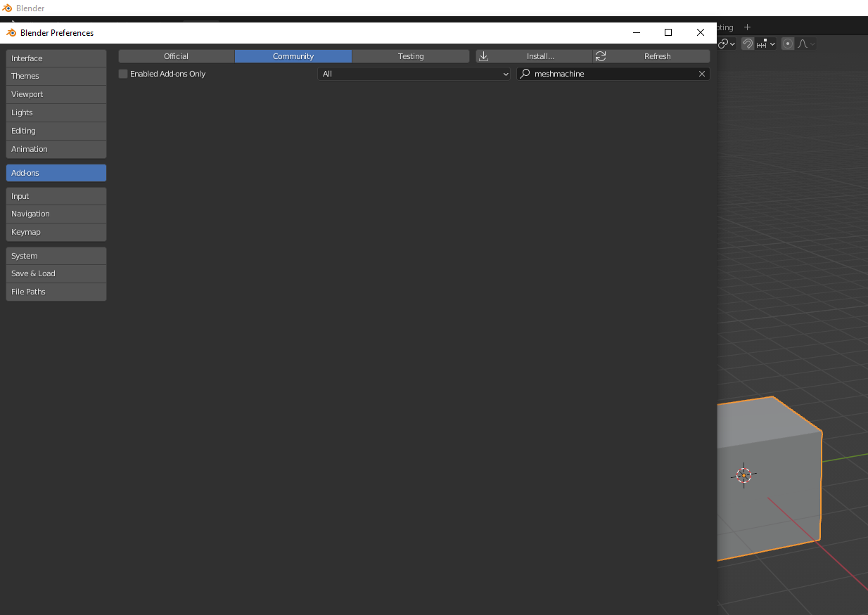
Task: Clear the meshmachine search with X icon
Action: pos(701,74)
